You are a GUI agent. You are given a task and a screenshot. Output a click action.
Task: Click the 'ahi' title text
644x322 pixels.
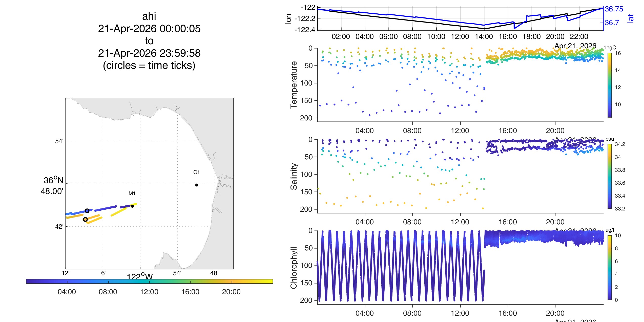point(149,16)
